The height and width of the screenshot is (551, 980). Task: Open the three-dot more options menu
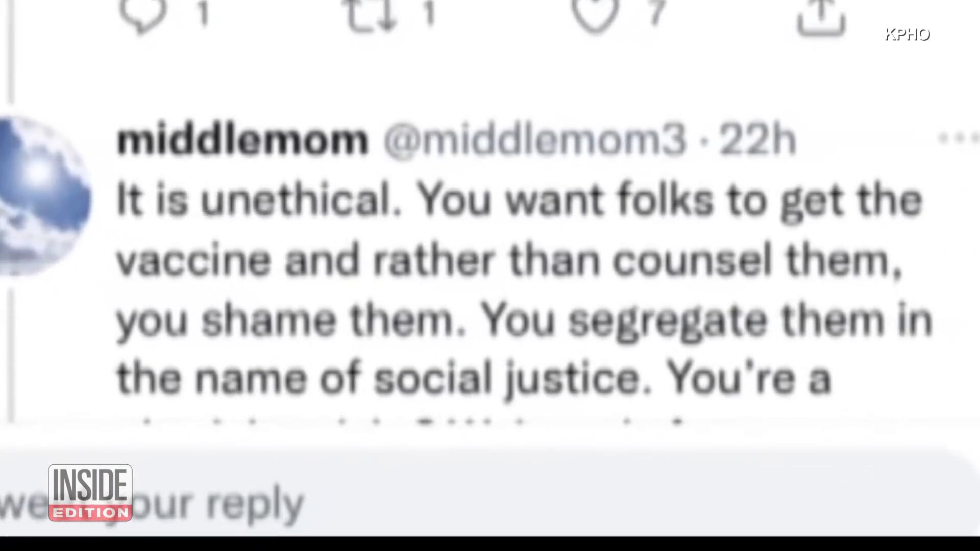click(959, 138)
